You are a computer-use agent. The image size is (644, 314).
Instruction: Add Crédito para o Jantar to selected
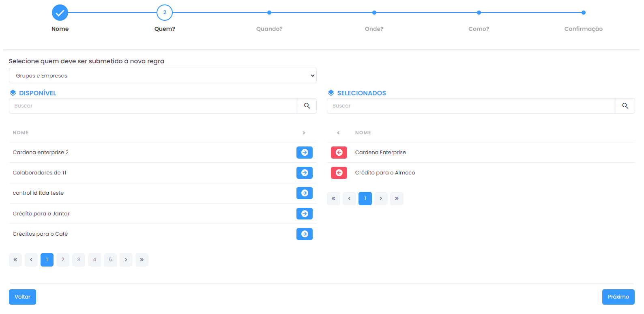[304, 213]
